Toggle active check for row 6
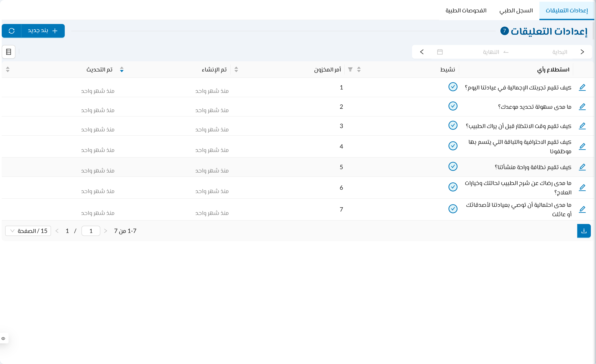 453,187
